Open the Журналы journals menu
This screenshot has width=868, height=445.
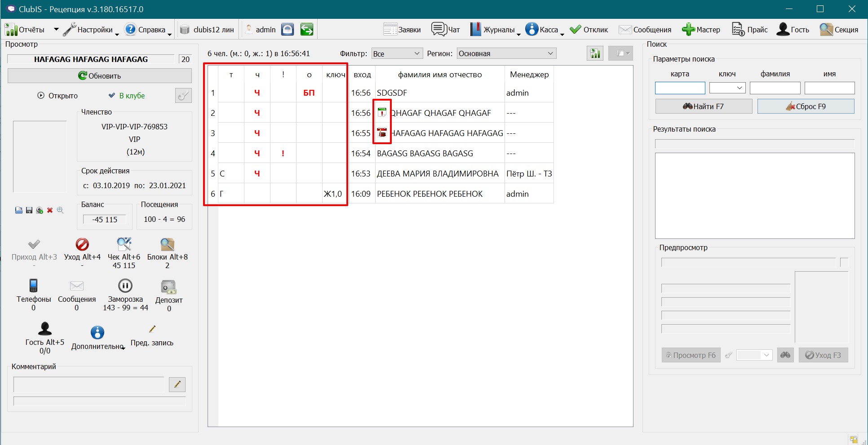coord(495,30)
